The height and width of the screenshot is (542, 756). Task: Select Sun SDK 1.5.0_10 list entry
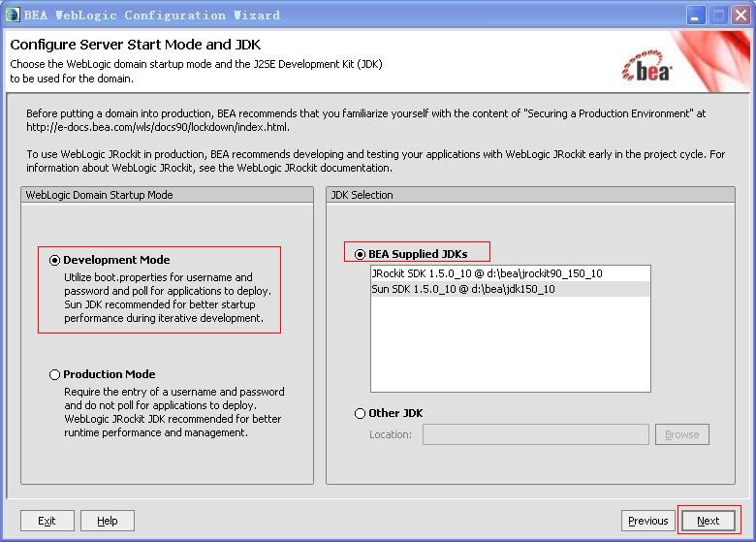511,289
